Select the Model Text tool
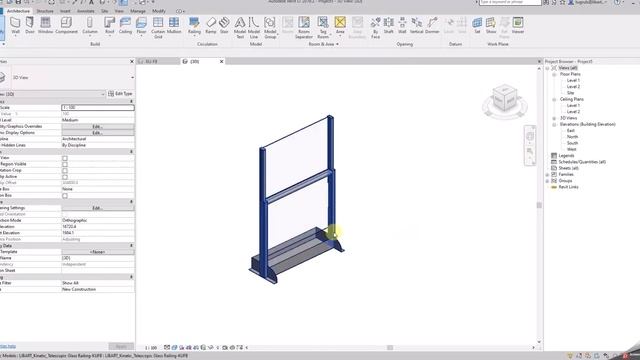640x360 pixels. click(240, 28)
